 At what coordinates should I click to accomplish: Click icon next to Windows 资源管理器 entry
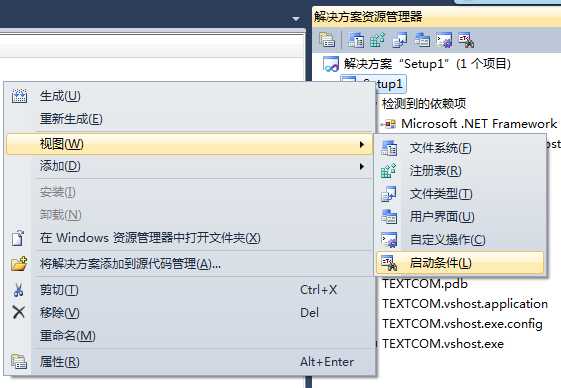coord(18,238)
